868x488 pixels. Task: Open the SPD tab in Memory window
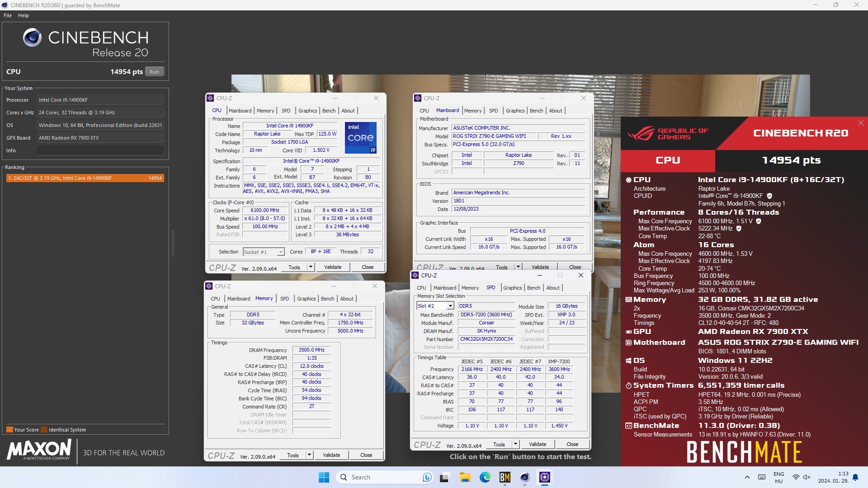pos(284,299)
